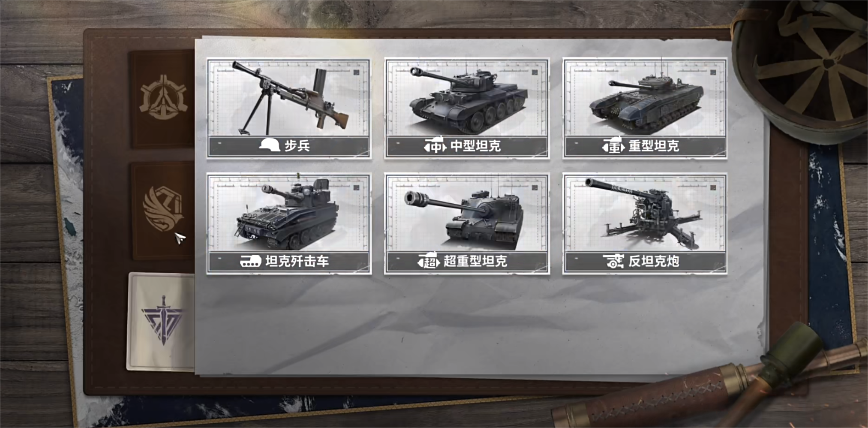The height and width of the screenshot is (428, 868).
Task: Open the 中型坦克 label bar
Action: 467,146
